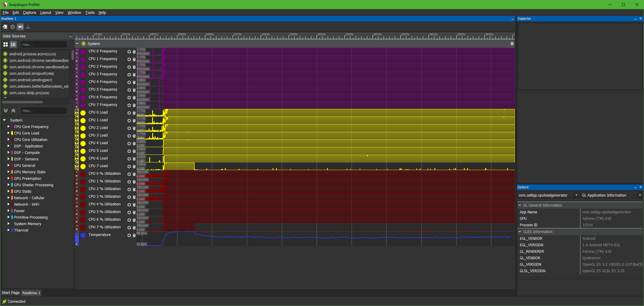The height and width of the screenshot is (306, 644).
Task: Click the Connected status indicator
Action: [14, 301]
